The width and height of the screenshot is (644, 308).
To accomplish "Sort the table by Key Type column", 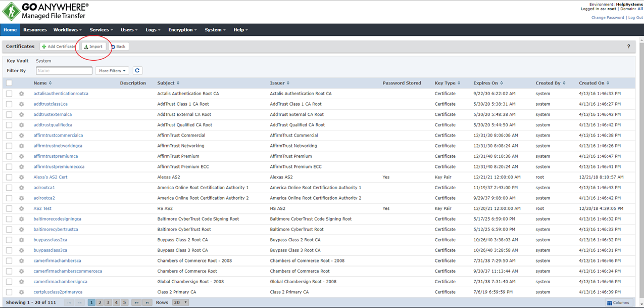I will point(447,83).
